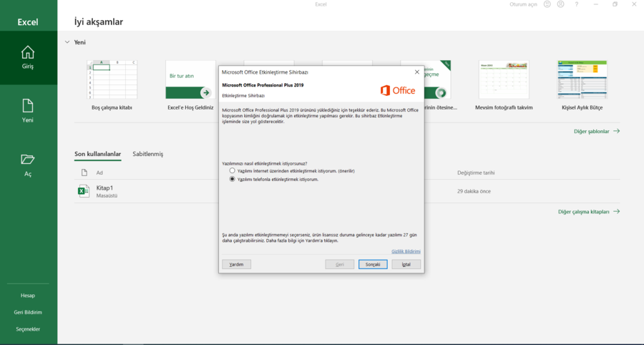Click the frowning face feedback icon
644x345 pixels.
pyautogui.click(x=560, y=4)
